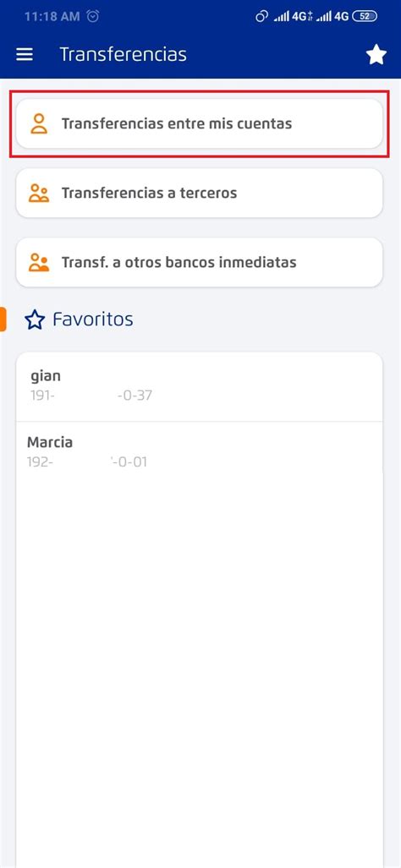Tap the 11:18 AM clock
The image size is (401, 868).
[52, 17]
